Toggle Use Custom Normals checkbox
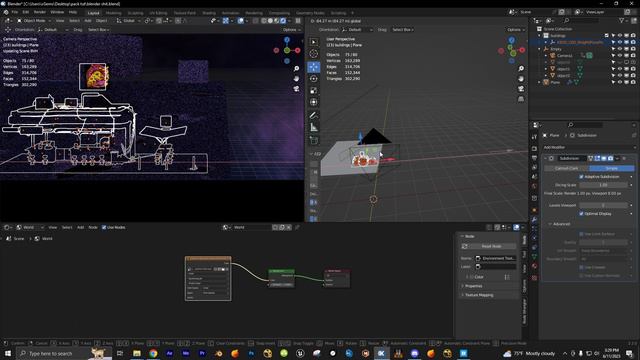 coord(581,276)
